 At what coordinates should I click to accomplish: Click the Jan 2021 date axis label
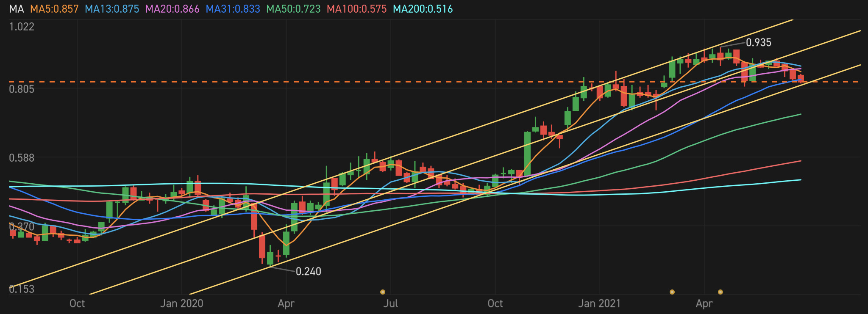coord(600,303)
